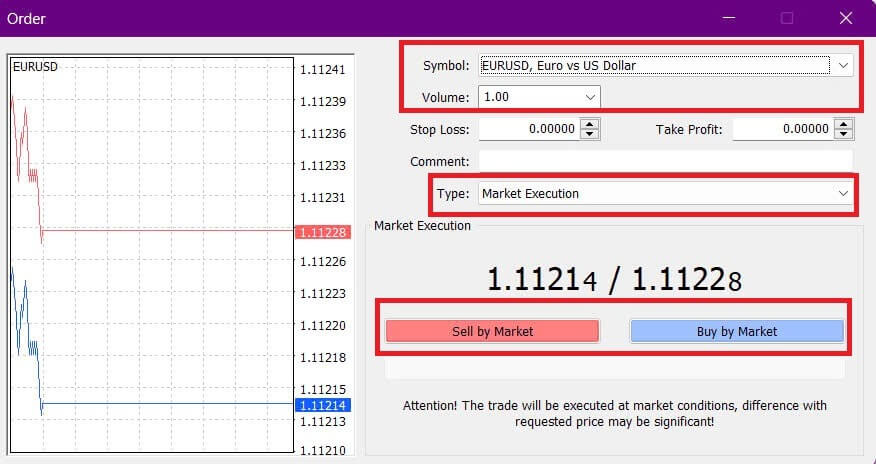Click the Sell by Market button
876x464 pixels.
492,331
